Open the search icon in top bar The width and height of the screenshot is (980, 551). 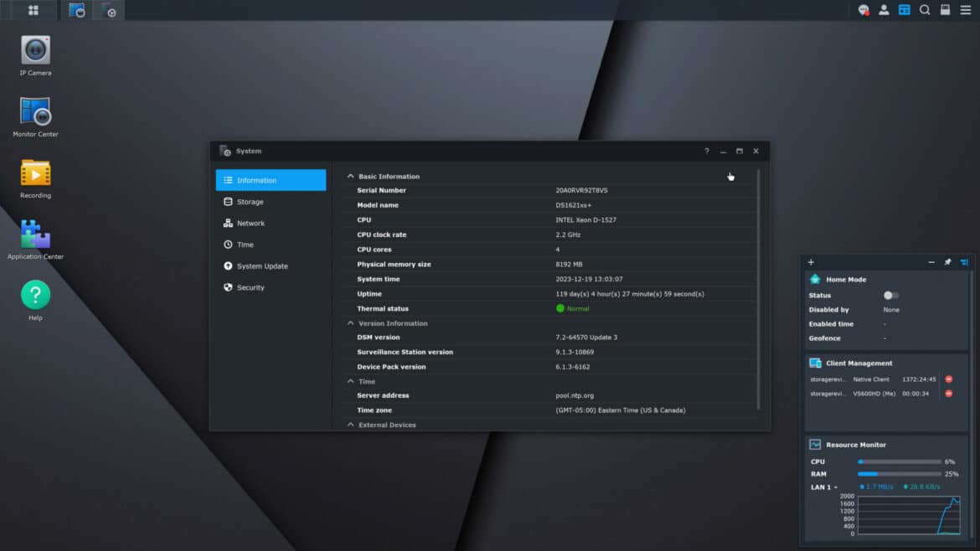pyautogui.click(x=925, y=10)
